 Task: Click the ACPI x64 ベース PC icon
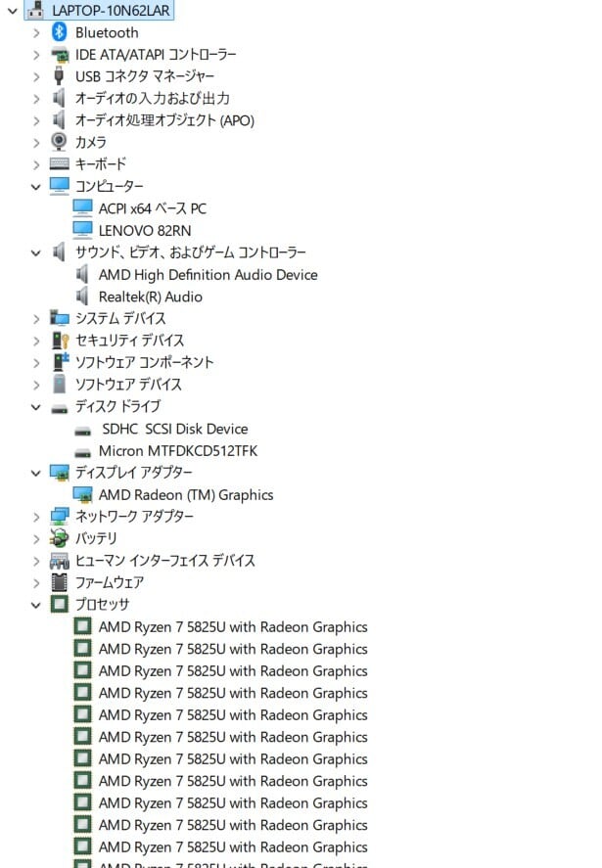click(x=82, y=208)
